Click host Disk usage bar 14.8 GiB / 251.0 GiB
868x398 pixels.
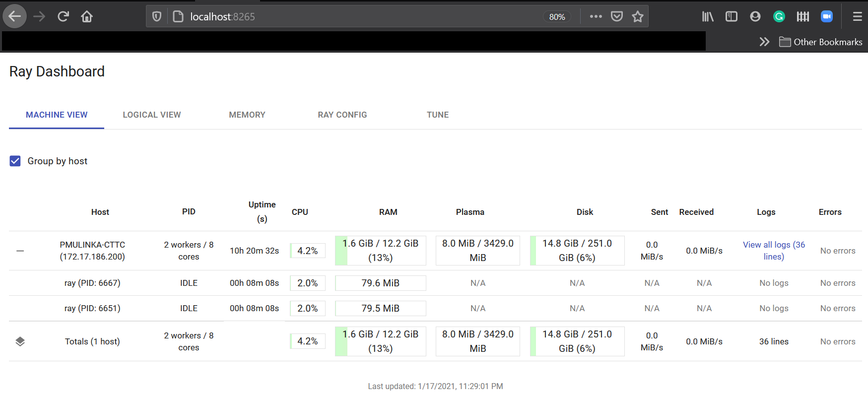coord(577,251)
